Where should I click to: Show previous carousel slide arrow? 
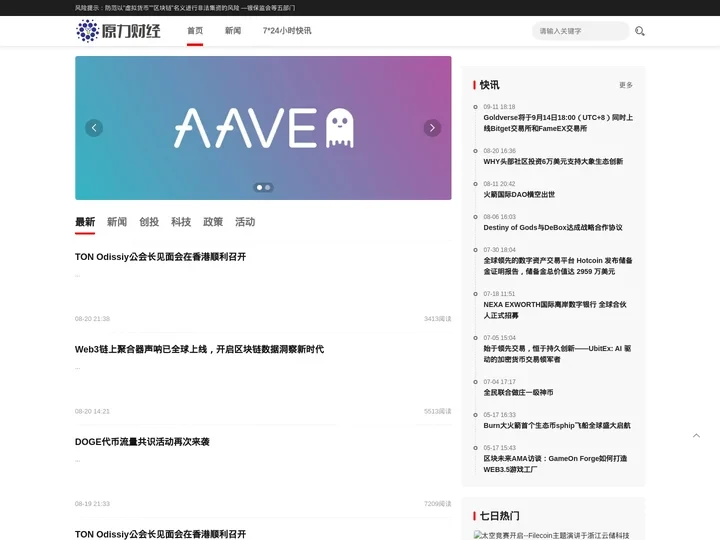[x=94, y=128]
